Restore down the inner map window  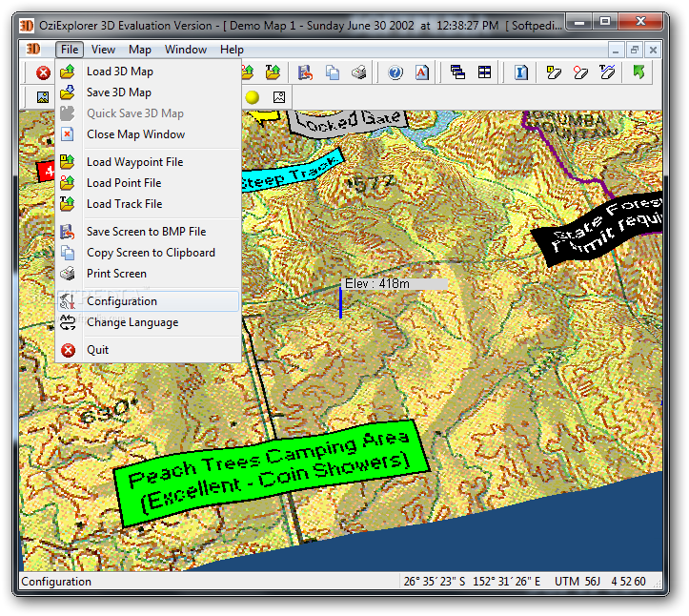coord(635,50)
